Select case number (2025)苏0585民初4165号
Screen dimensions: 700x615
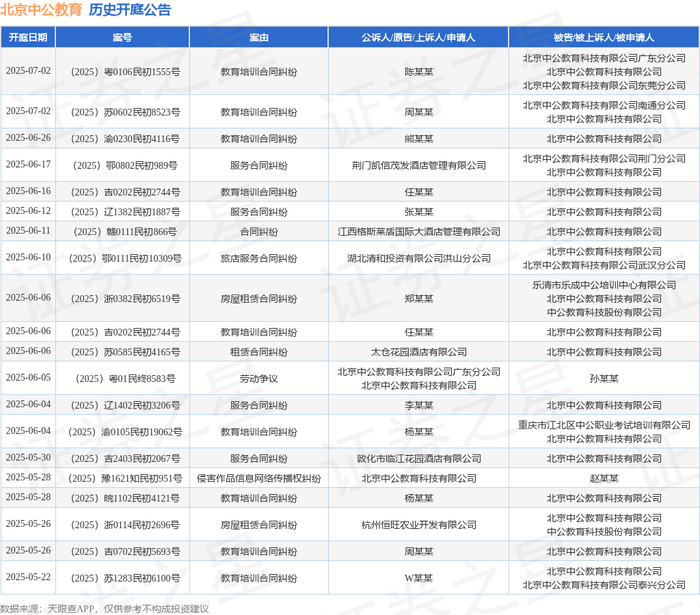[x=126, y=352]
